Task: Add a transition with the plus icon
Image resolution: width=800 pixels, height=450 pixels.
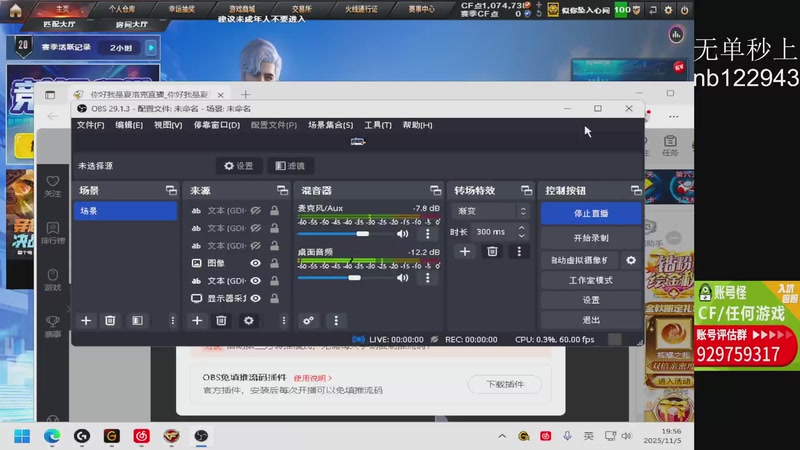Action: 465,252
